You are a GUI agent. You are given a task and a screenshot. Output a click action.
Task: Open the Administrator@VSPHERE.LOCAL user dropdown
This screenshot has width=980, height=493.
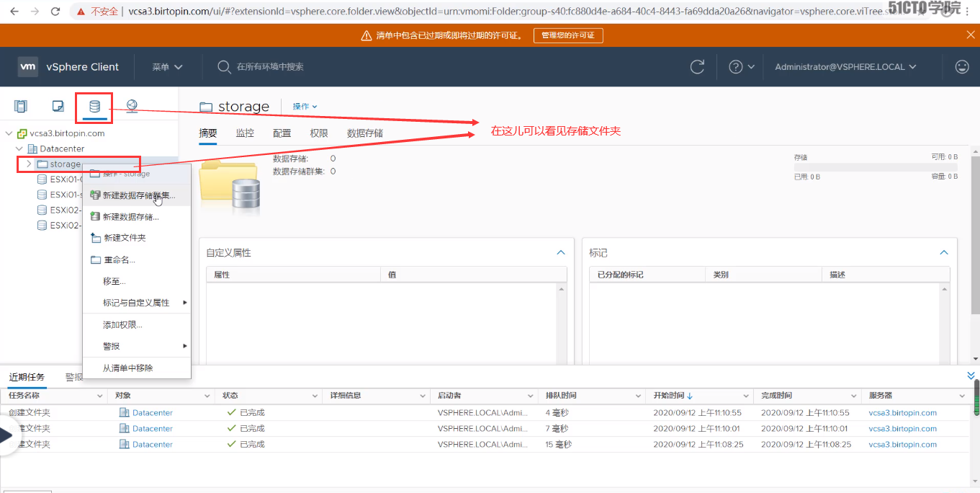(845, 67)
